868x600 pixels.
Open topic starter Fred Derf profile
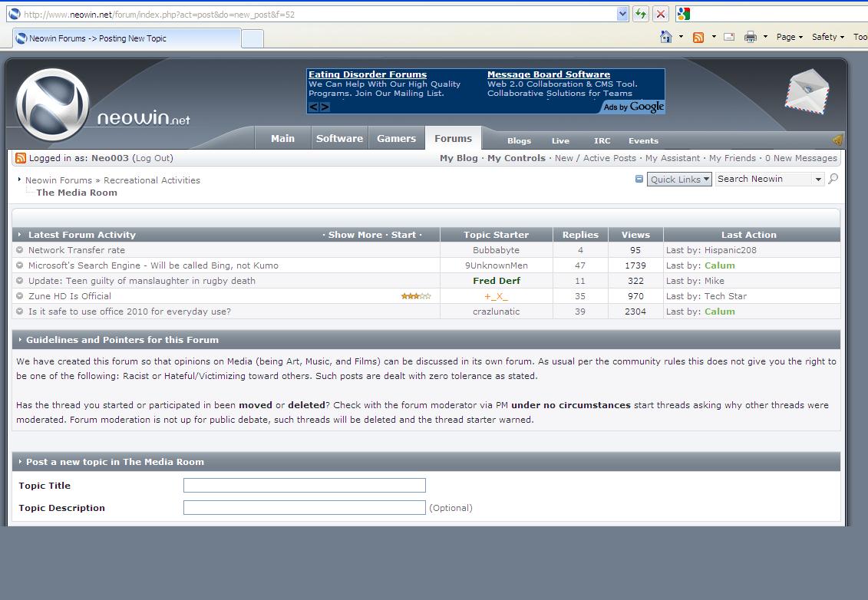[x=497, y=281]
